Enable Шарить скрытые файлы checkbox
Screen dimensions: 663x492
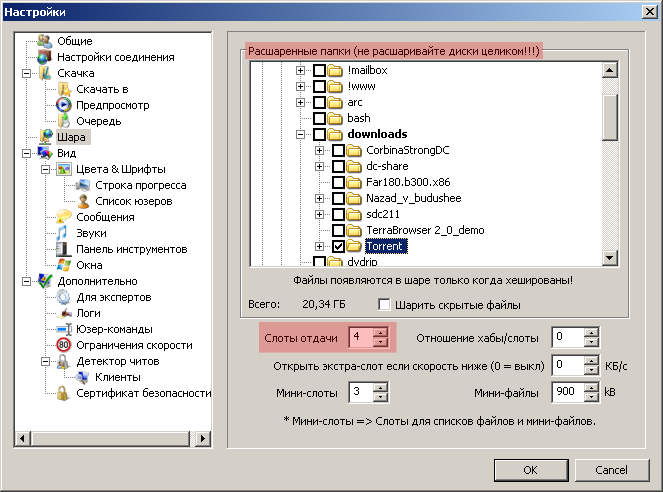click(384, 305)
